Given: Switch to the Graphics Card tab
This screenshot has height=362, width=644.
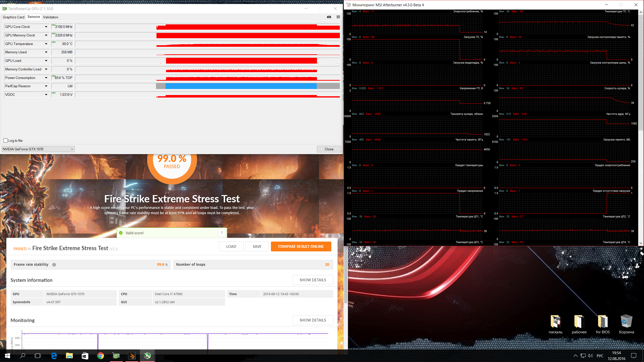Looking at the screenshot, I should 14,17.
